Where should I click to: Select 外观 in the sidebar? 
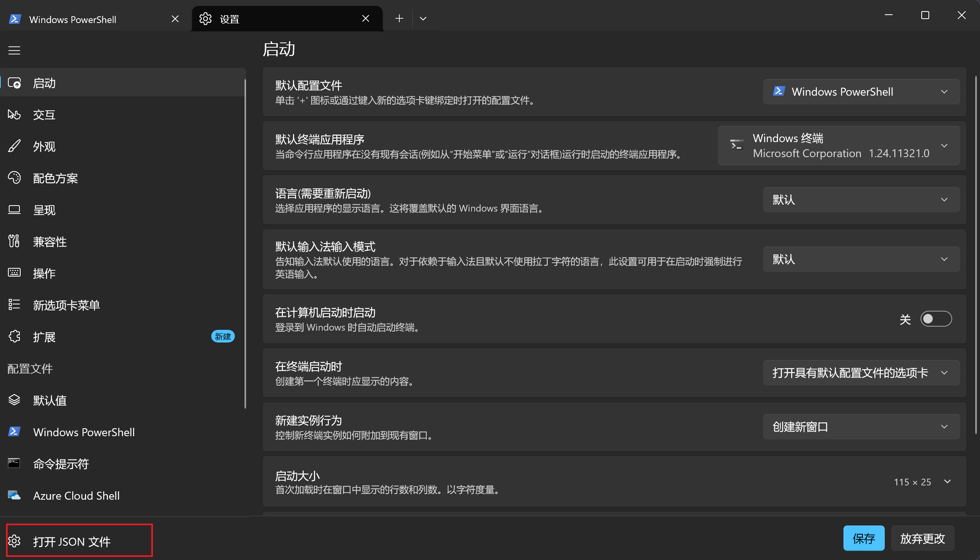(x=123, y=146)
